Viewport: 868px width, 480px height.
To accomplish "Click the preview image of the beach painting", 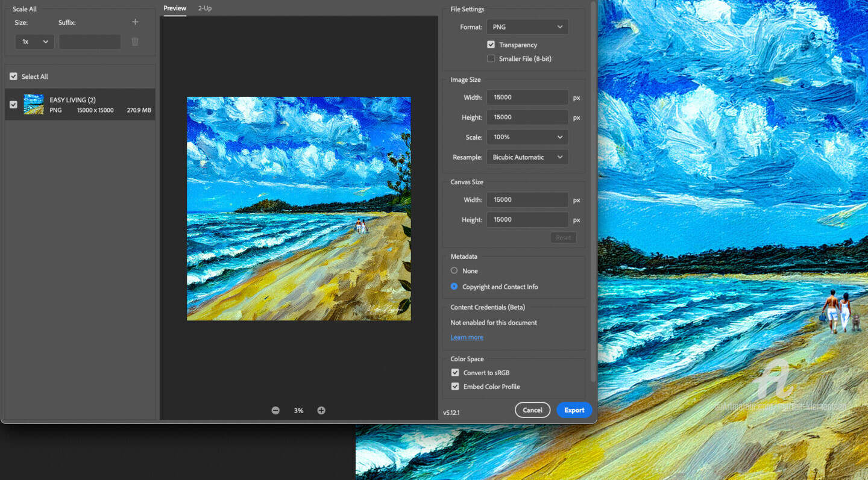I will pyautogui.click(x=299, y=208).
